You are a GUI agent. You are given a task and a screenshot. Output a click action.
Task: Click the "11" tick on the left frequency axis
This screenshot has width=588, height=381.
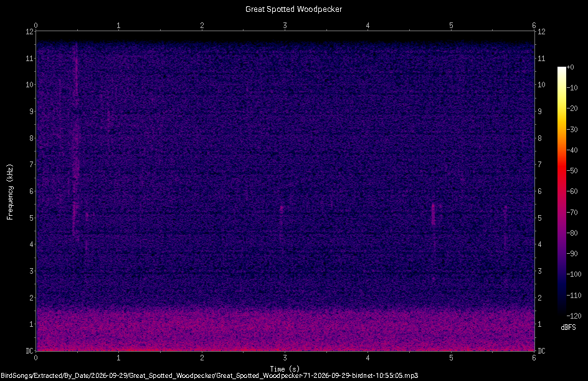[x=29, y=58]
